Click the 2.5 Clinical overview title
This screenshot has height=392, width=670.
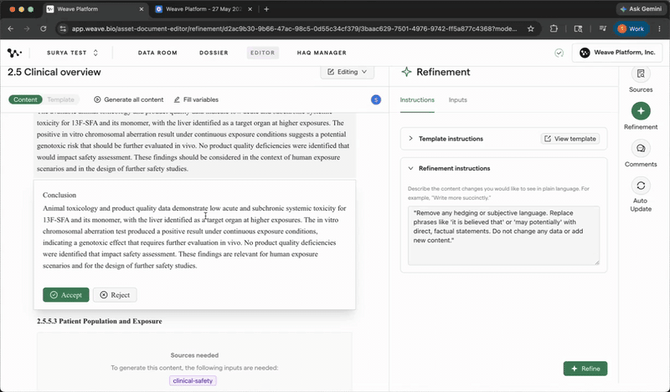[54, 72]
